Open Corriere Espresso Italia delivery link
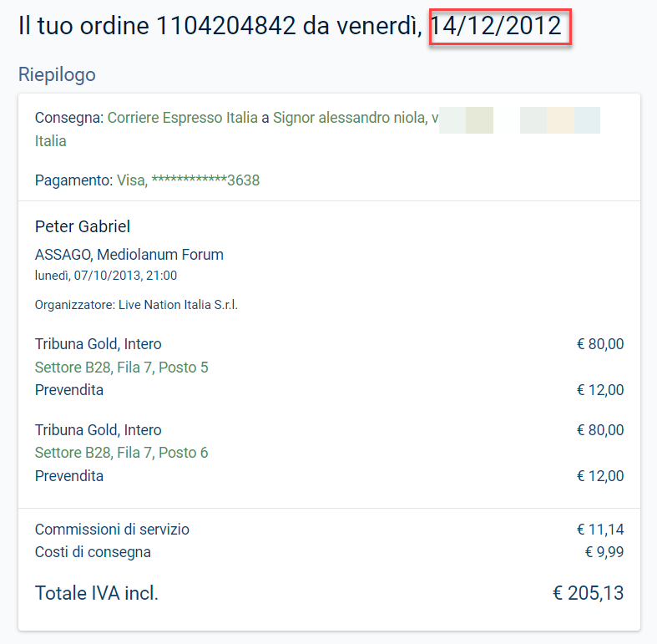Screen dimensions: 657x644 (x=183, y=118)
